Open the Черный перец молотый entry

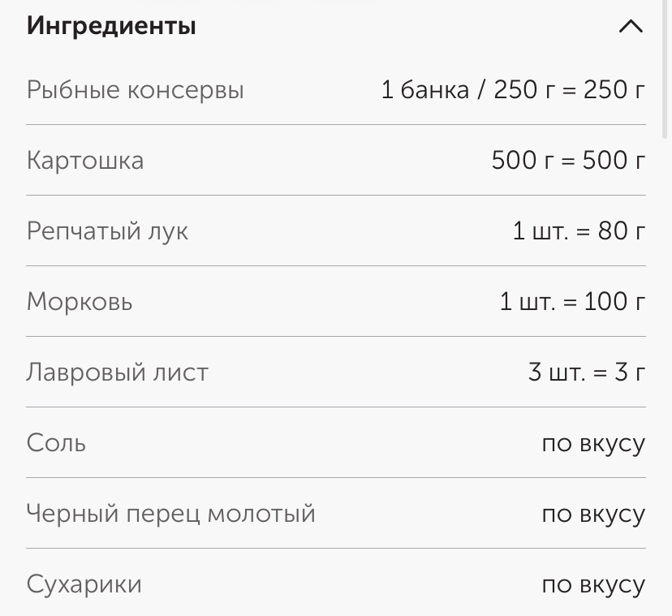pos(172,513)
